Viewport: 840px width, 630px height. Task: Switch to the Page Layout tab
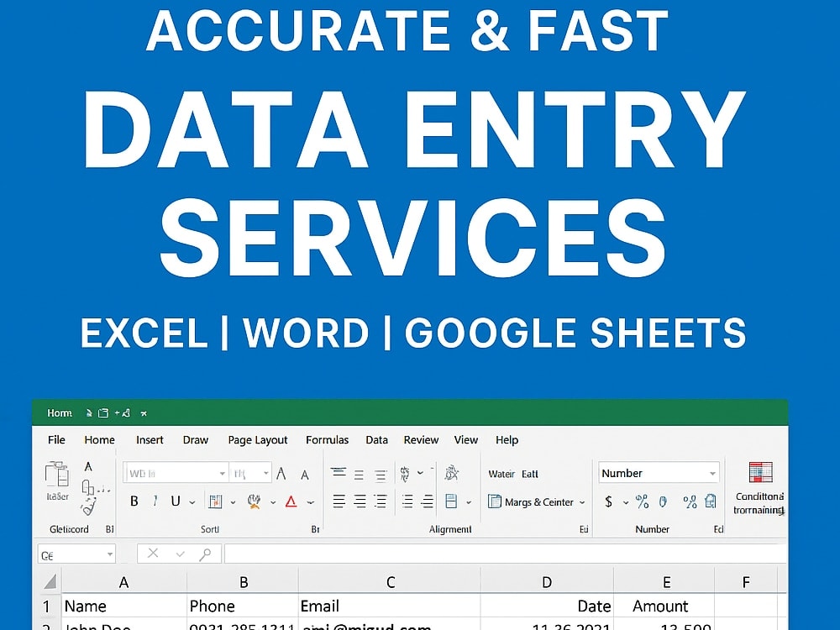point(258,440)
